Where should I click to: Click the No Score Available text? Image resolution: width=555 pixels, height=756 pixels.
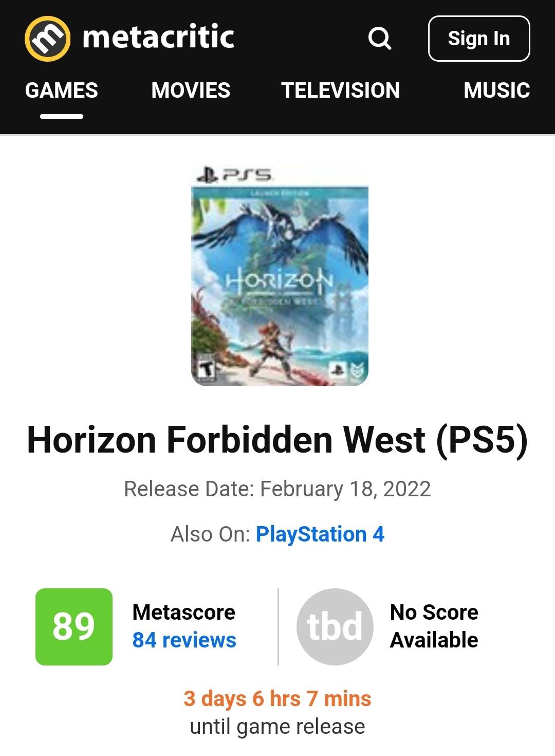pos(434,626)
